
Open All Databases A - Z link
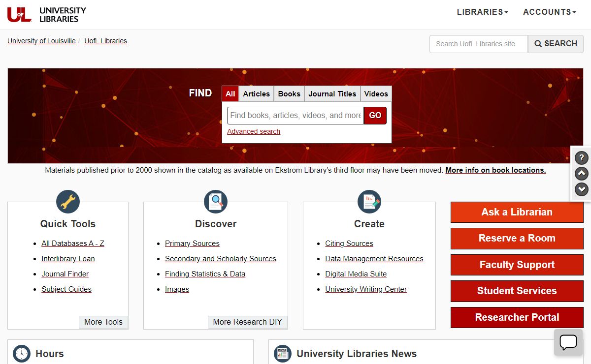pyautogui.click(x=73, y=243)
